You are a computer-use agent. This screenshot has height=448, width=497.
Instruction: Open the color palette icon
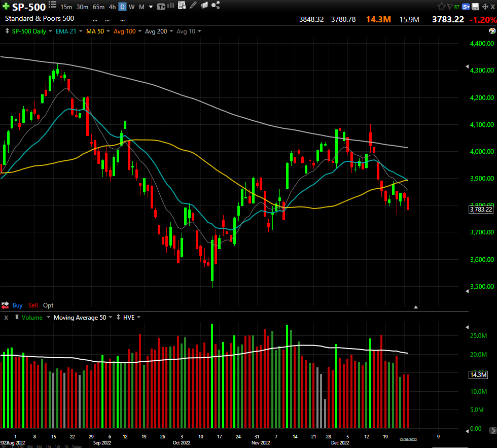492,31
